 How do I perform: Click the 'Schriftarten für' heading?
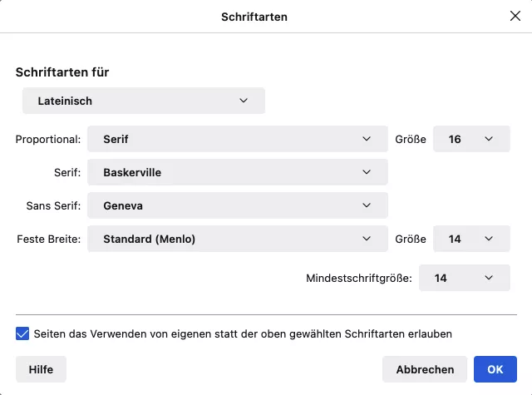[x=62, y=72]
